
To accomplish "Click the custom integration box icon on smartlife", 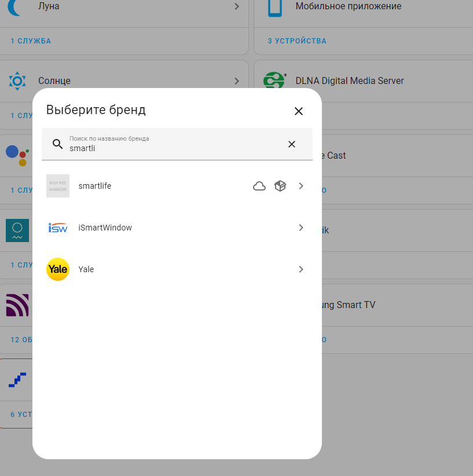I will pos(280,186).
